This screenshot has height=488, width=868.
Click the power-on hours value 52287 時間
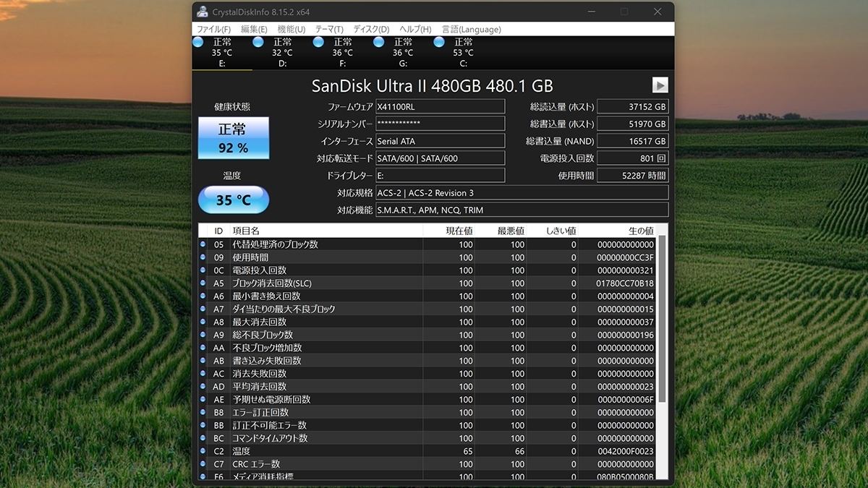coord(633,176)
